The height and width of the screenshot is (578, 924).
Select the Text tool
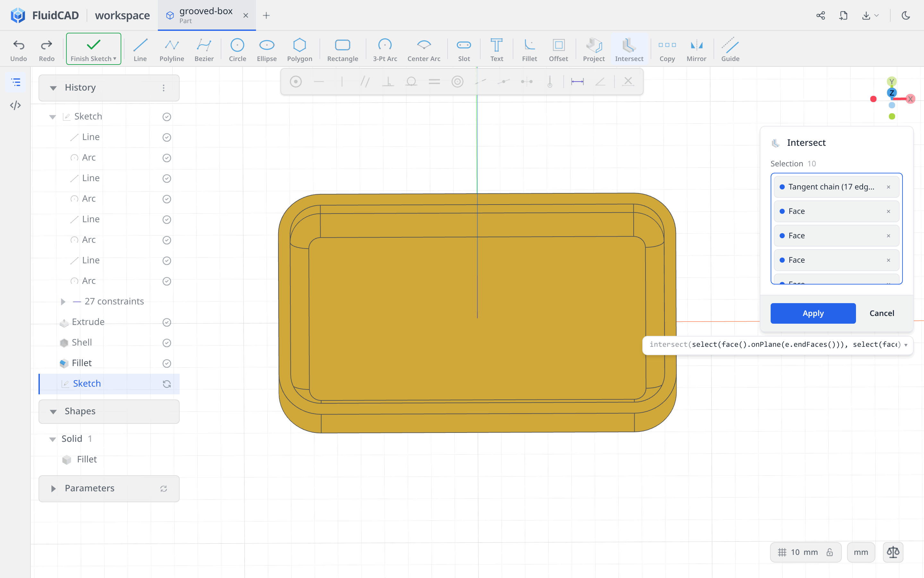(x=496, y=49)
